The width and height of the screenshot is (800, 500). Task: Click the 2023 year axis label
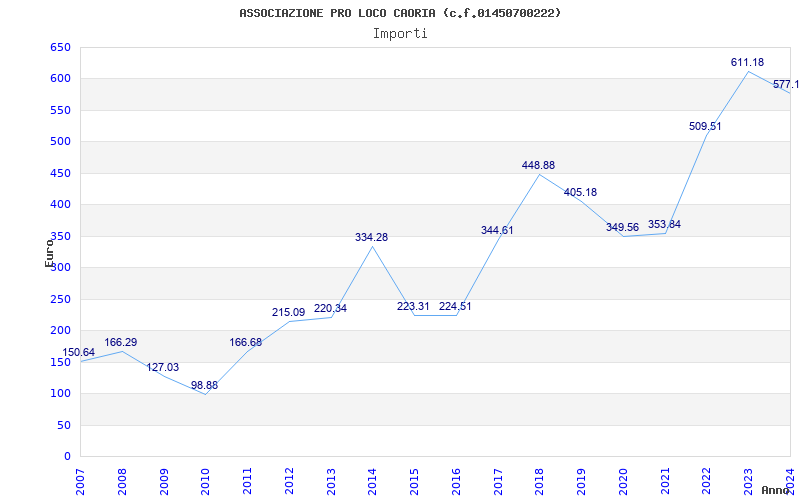(x=748, y=482)
